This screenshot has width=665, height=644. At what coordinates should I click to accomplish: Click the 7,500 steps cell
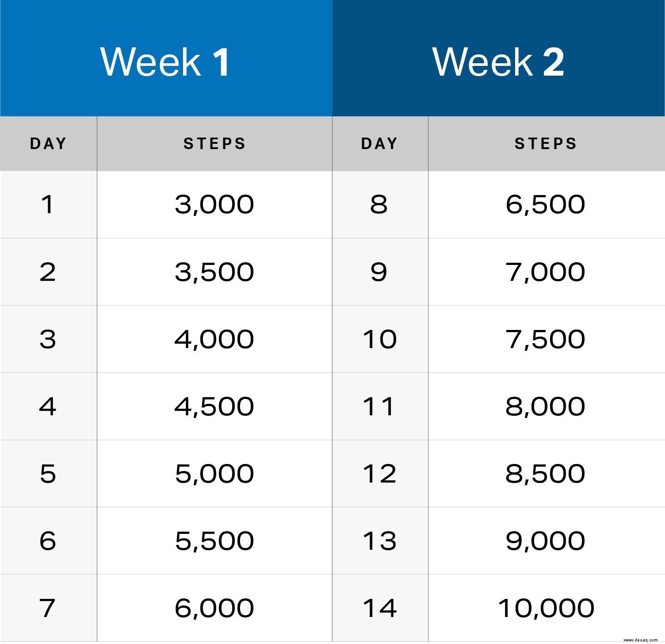(x=547, y=339)
